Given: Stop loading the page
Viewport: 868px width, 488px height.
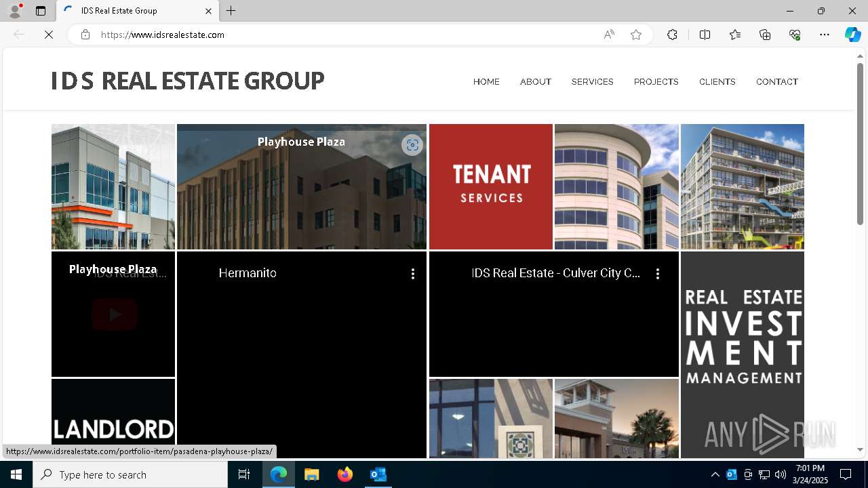Looking at the screenshot, I should (49, 35).
